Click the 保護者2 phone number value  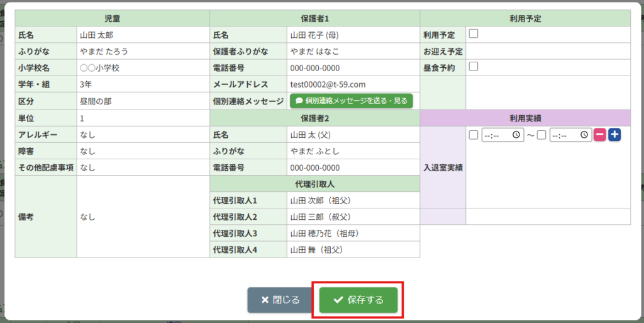[x=314, y=167]
